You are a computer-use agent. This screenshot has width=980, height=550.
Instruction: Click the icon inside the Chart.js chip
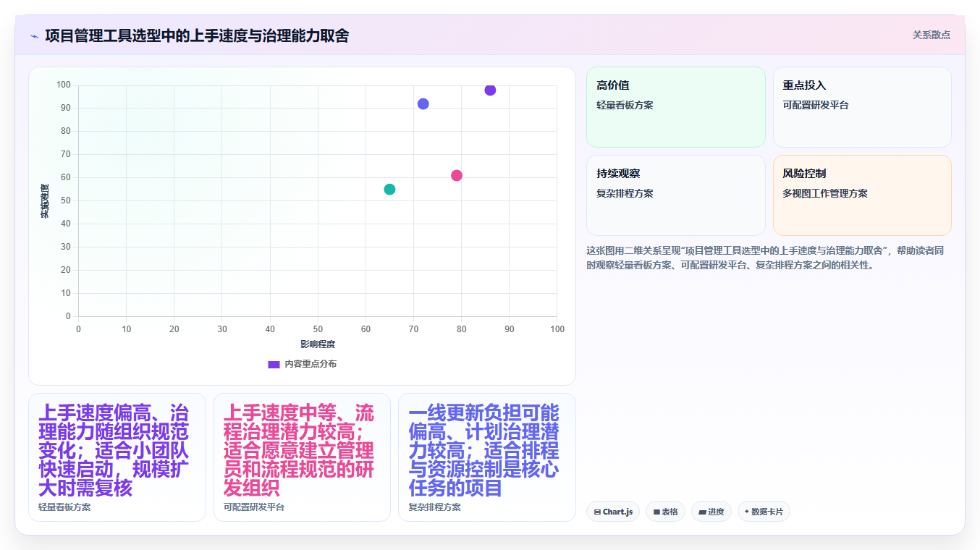[x=597, y=512]
